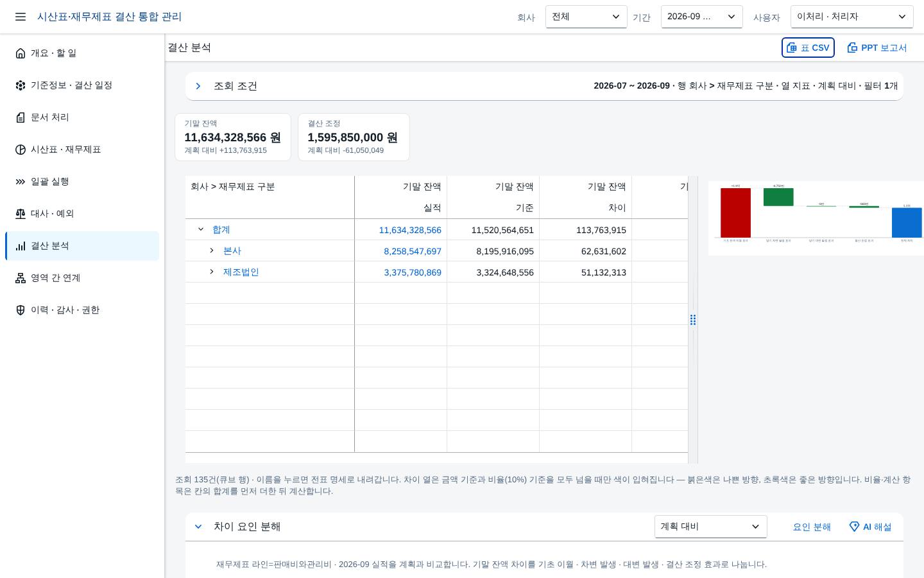Open the 회사 dropdown showing 전체
This screenshot has width=924, height=578.
click(x=586, y=17)
